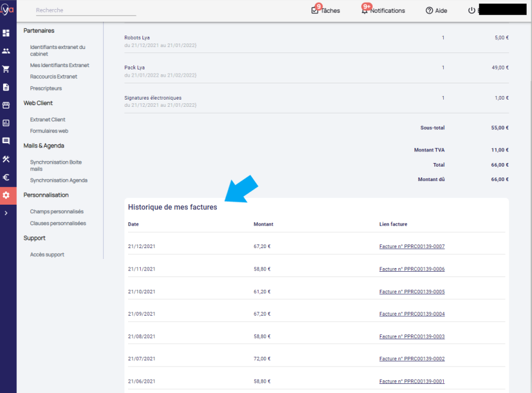Open invoice PPRC00139-0001
The height and width of the screenshot is (393, 532).
tap(412, 382)
